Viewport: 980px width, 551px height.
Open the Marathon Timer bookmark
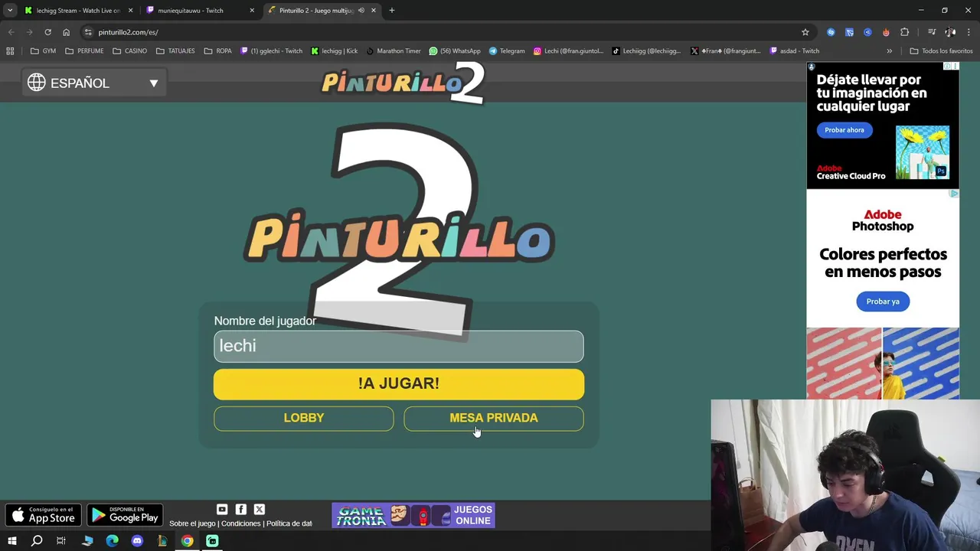[394, 51]
